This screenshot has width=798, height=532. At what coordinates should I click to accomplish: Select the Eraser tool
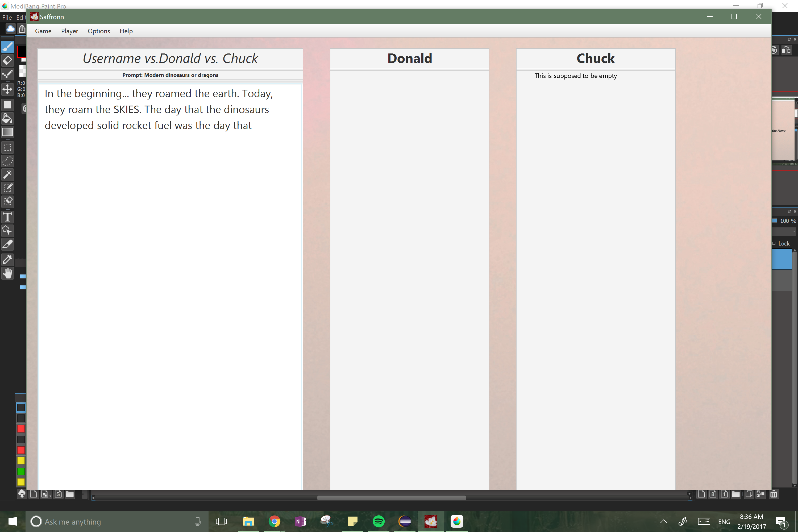click(7, 60)
